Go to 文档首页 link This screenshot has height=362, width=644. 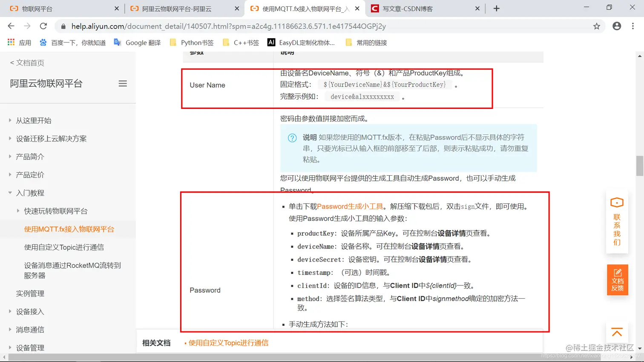tap(27, 63)
